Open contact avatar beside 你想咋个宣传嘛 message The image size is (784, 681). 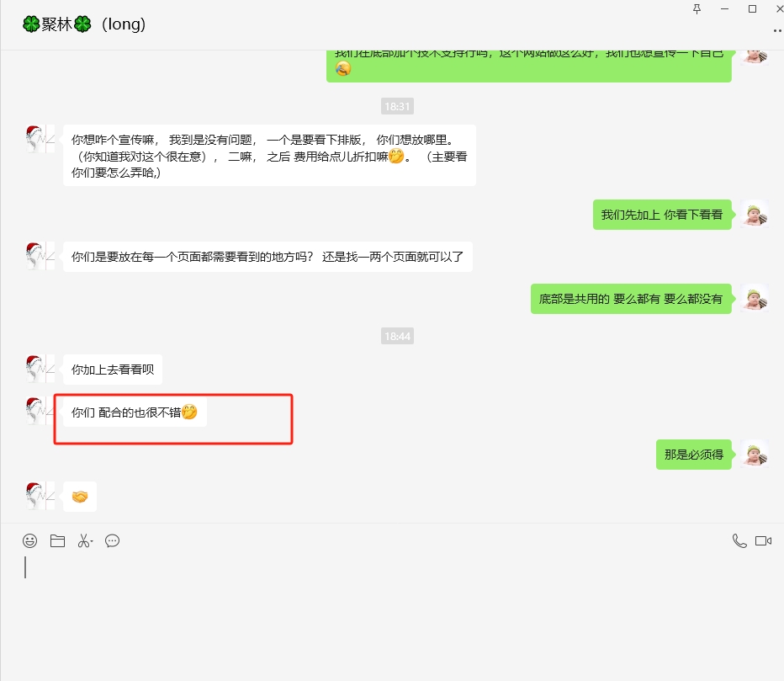pos(40,139)
